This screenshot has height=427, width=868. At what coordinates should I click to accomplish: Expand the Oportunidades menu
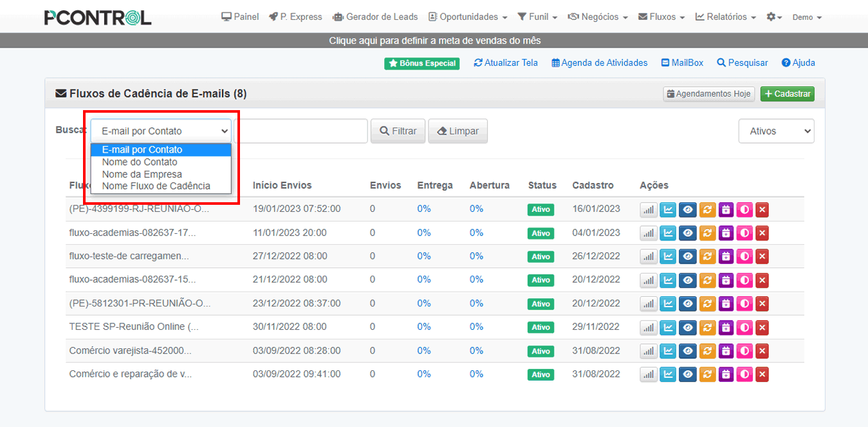[468, 17]
